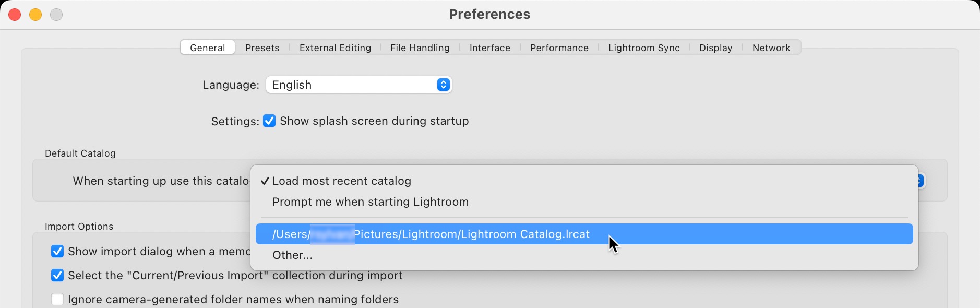This screenshot has width=980, height=308.
Task: Disable selecting Current/Previous Import collection during import
Action: pos(57,275)
